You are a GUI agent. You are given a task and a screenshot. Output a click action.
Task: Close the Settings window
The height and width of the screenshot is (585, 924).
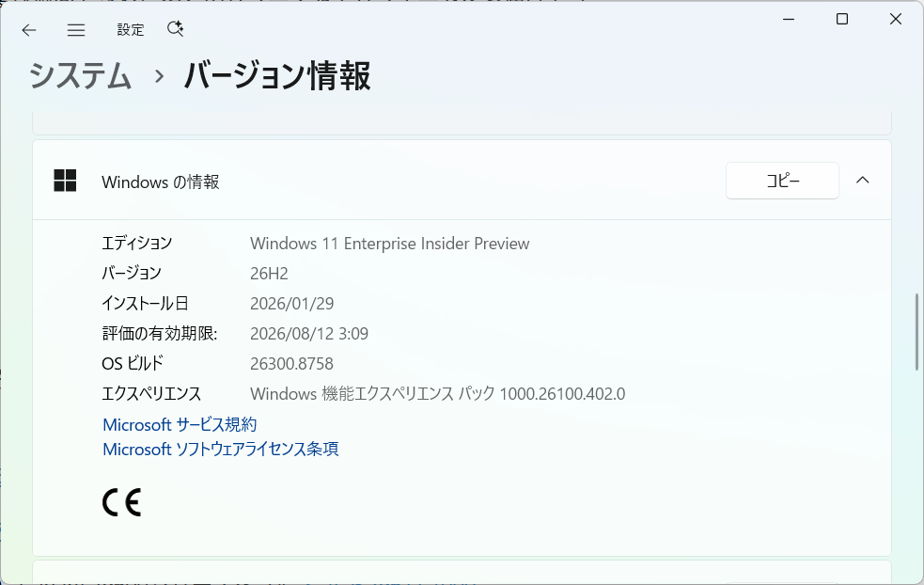point(896,19)
